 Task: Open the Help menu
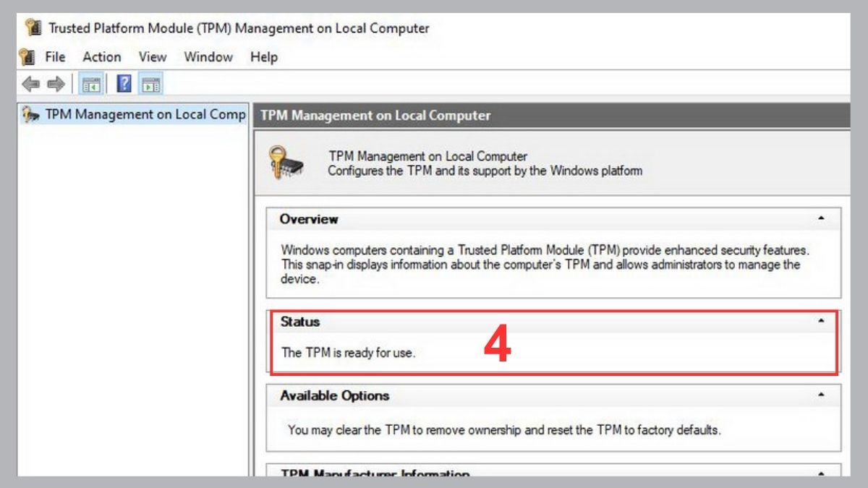coord(263,56)
